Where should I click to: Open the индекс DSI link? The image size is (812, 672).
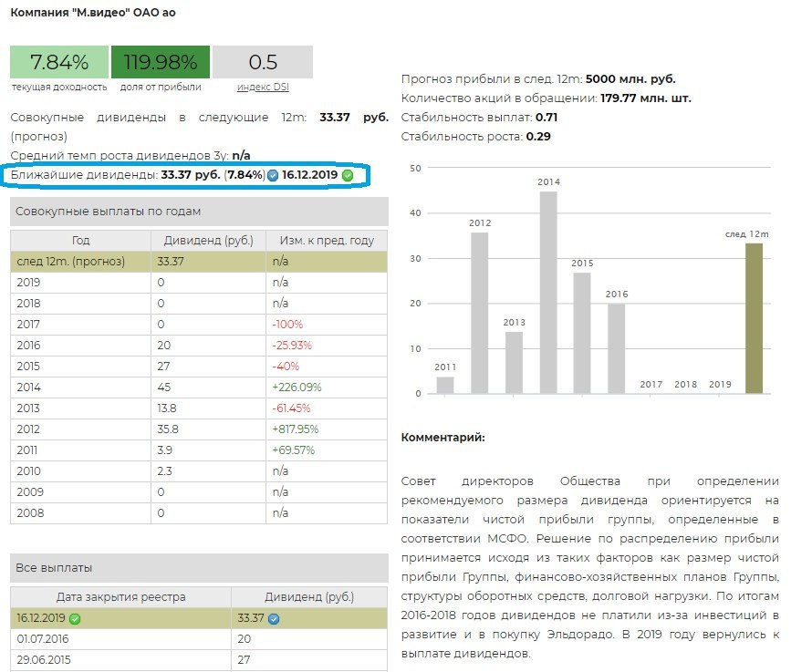[x=263, y=87]
